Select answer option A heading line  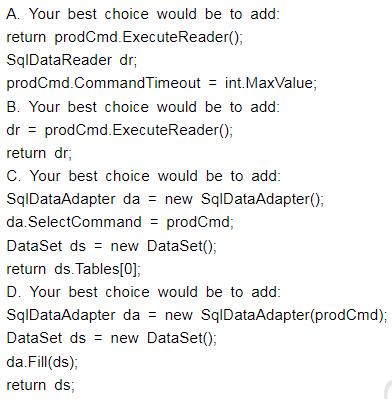[x=143, y=14]
